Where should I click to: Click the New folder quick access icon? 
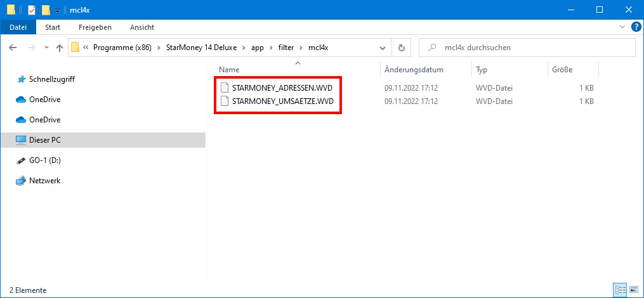point(46,10)
